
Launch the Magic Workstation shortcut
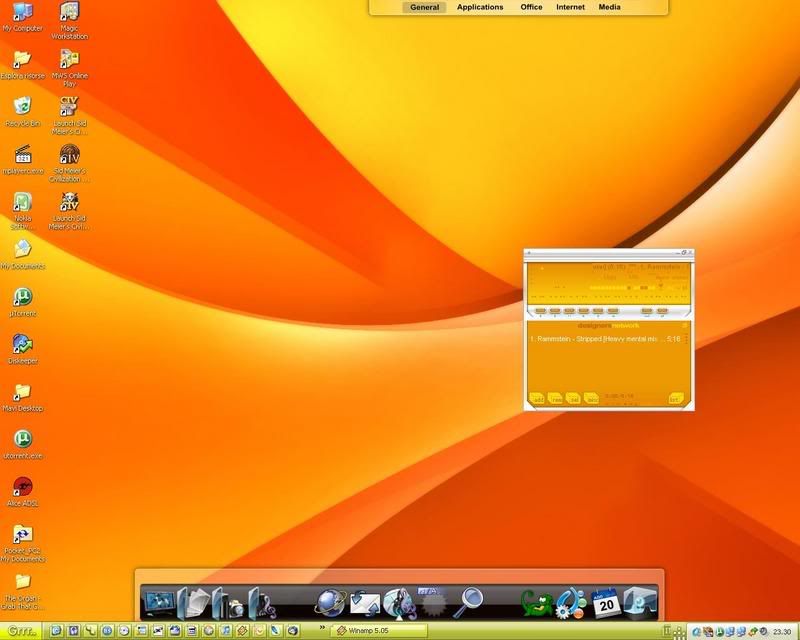(x=69, y=20)
